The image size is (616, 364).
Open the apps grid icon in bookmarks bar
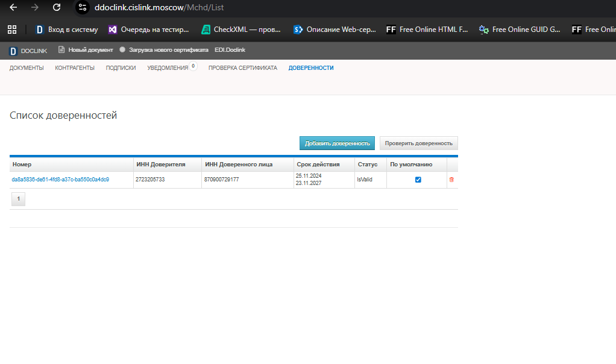pos(12,30)
